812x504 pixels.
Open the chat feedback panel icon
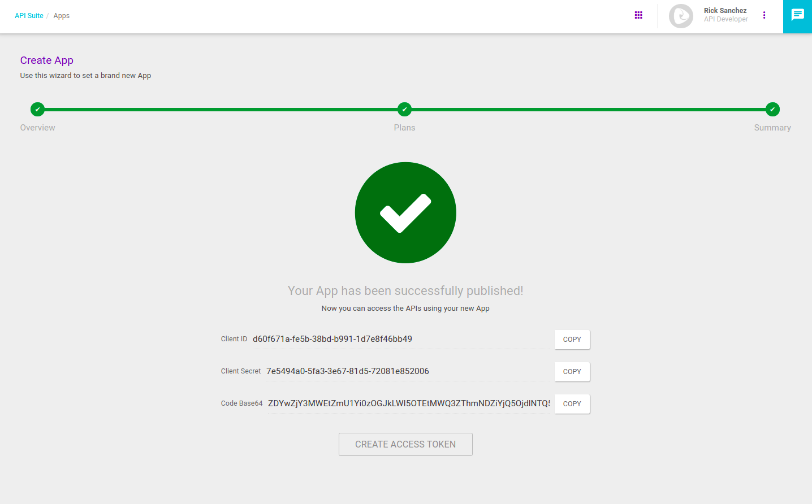tap(797, 15)
